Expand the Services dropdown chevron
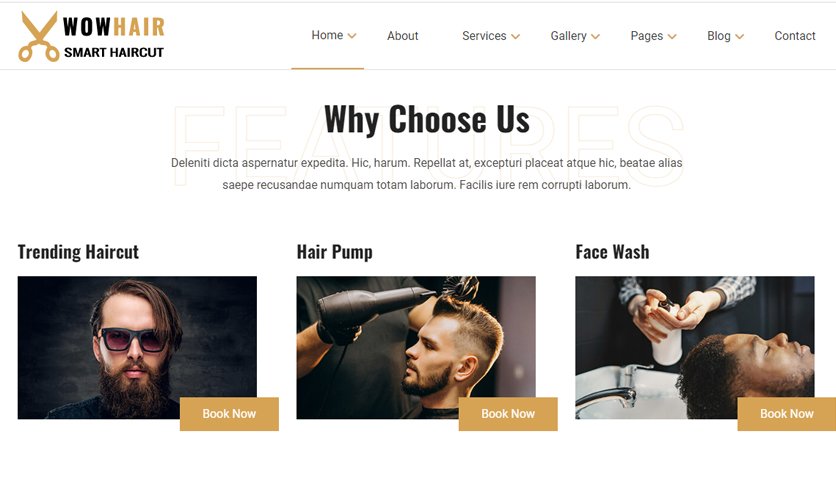The height and width of the screenshot is (484, 836). tap(516, 37)
